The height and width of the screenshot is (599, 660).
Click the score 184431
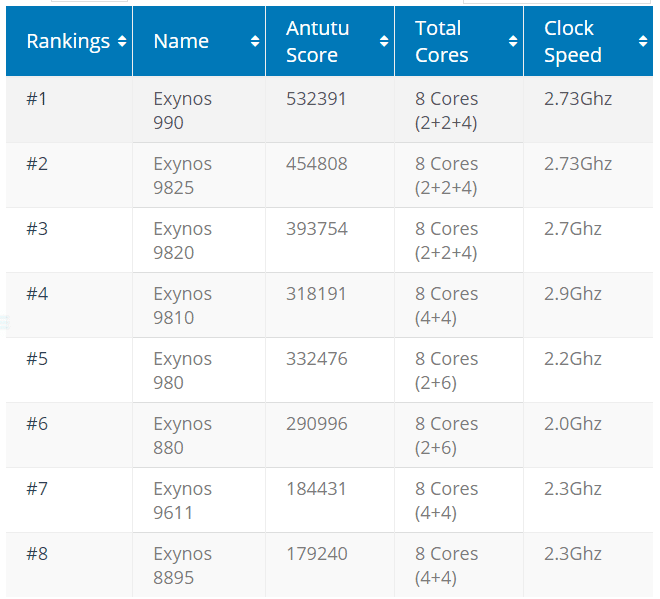317,489
